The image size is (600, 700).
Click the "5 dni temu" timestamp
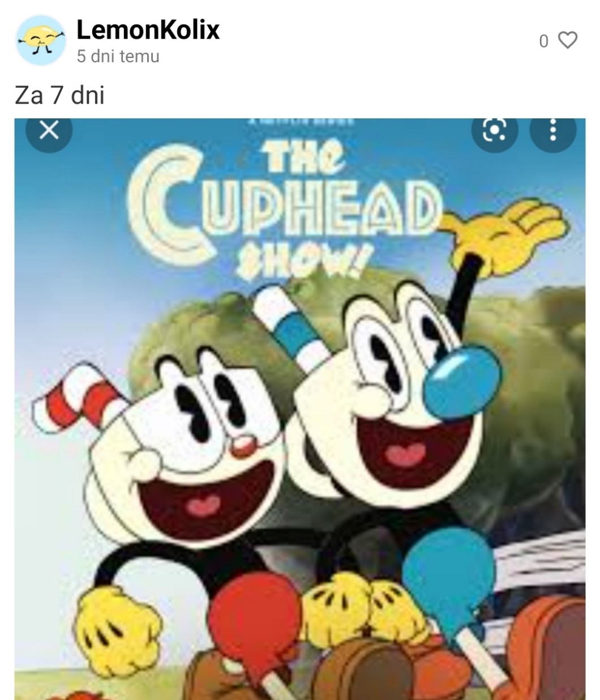tap(118, 57)
